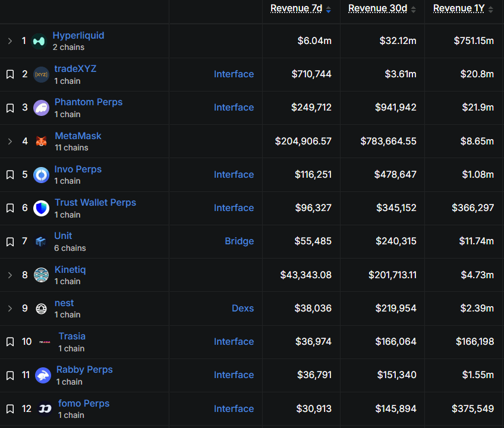Sort by Revenue 7d column arrow
504x428 pixels.
329,10
